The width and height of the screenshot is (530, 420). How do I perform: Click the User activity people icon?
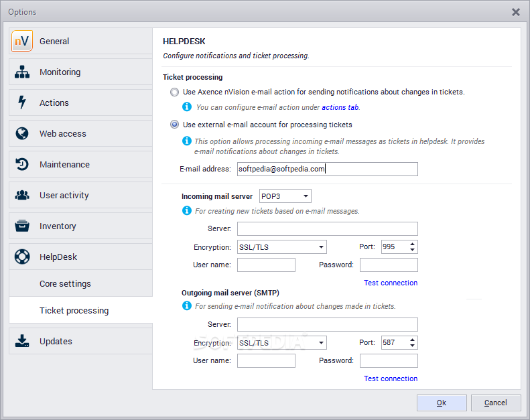(22, 195)
